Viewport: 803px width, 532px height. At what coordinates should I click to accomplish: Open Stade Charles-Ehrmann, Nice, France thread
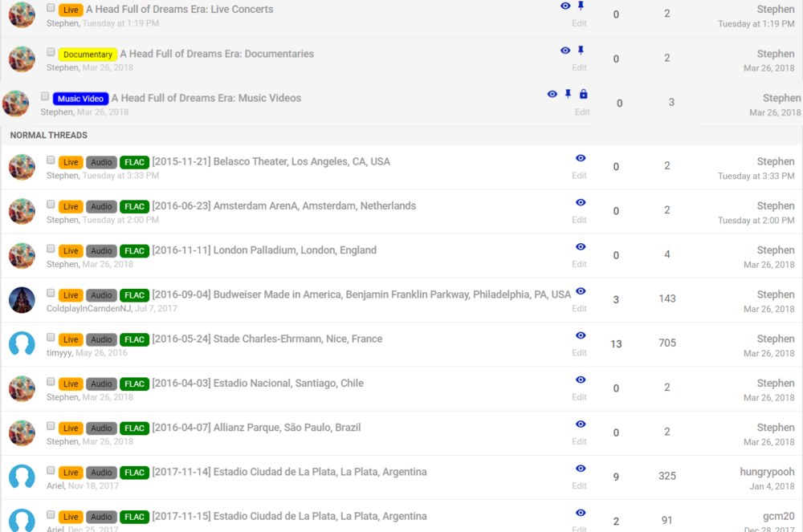tap(267, 339)
